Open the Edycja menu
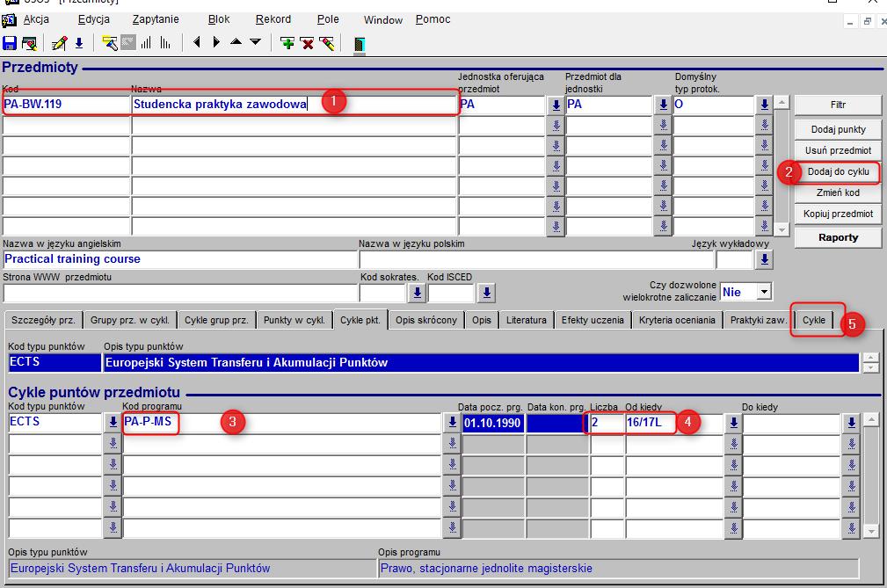The width and height of the screenshot is (887, 588). coord(94,19)
